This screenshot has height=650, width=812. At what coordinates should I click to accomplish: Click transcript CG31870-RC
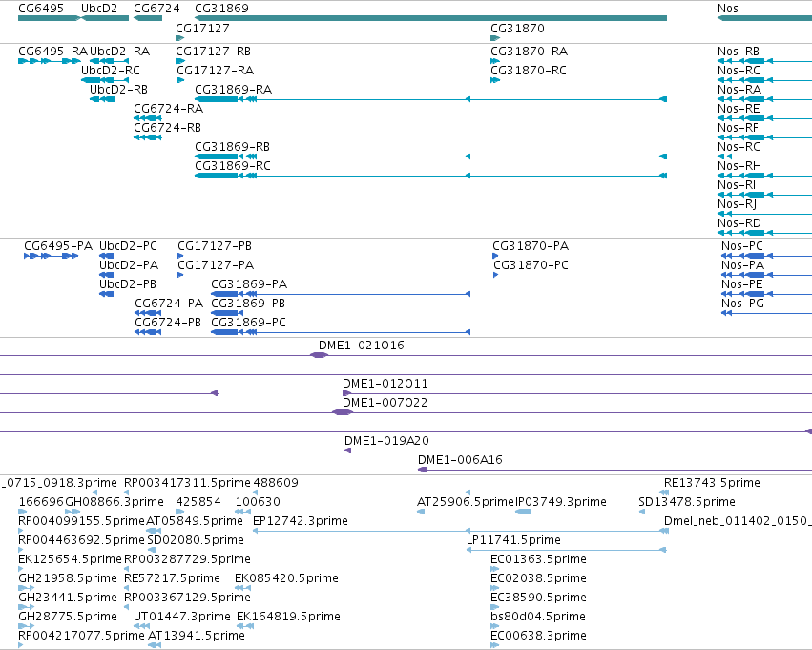[529, 71]
